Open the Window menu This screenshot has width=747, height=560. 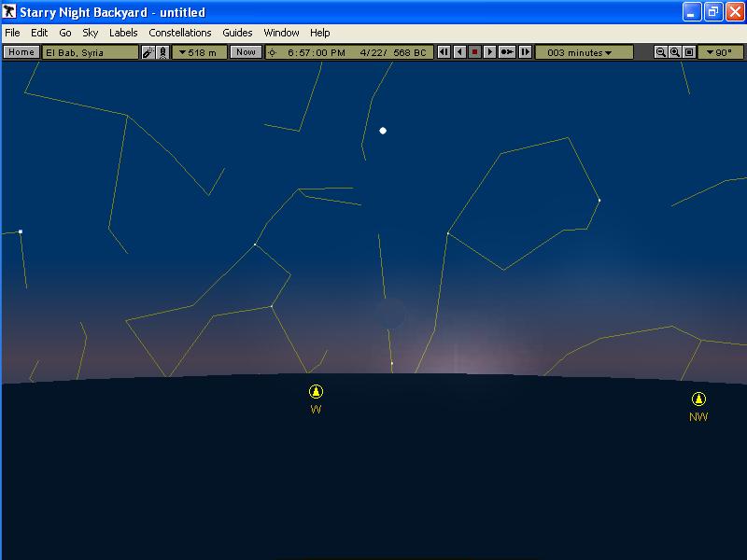282,33
